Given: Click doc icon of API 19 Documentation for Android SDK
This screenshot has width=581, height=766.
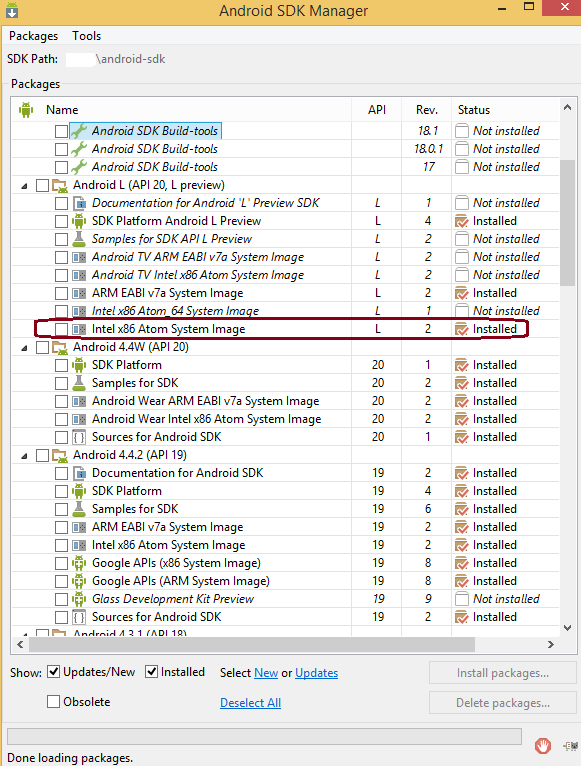Looking at the screenshot, I should [x=79, y=473].
